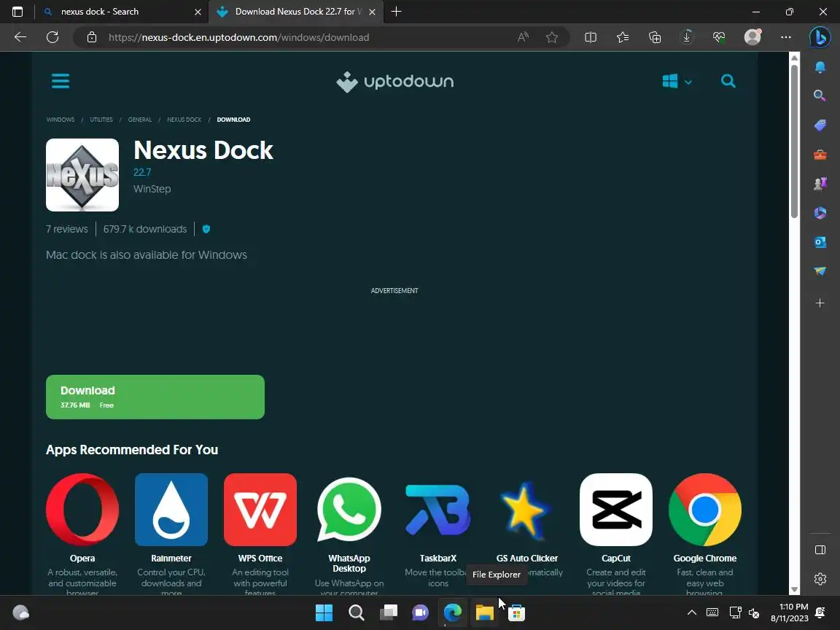Open the tab actions menu icon
The height and width of the screenshot is (630, 840).
coord(17,12)
